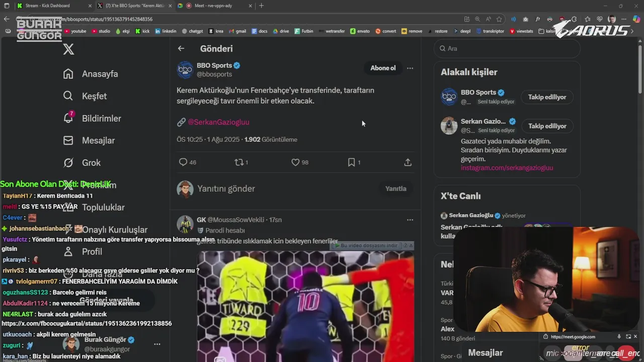Click Yanıtını gönder reply field

pyautogui.click(x=226, y=189)
